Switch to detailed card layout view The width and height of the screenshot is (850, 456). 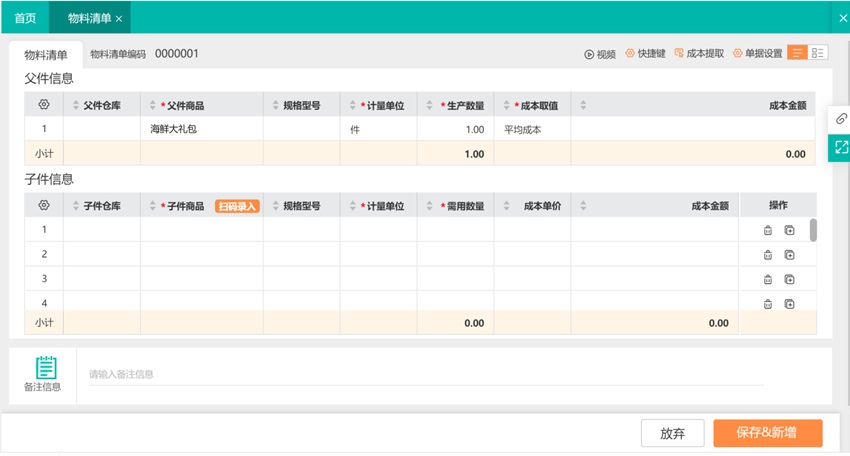[818, 53]
